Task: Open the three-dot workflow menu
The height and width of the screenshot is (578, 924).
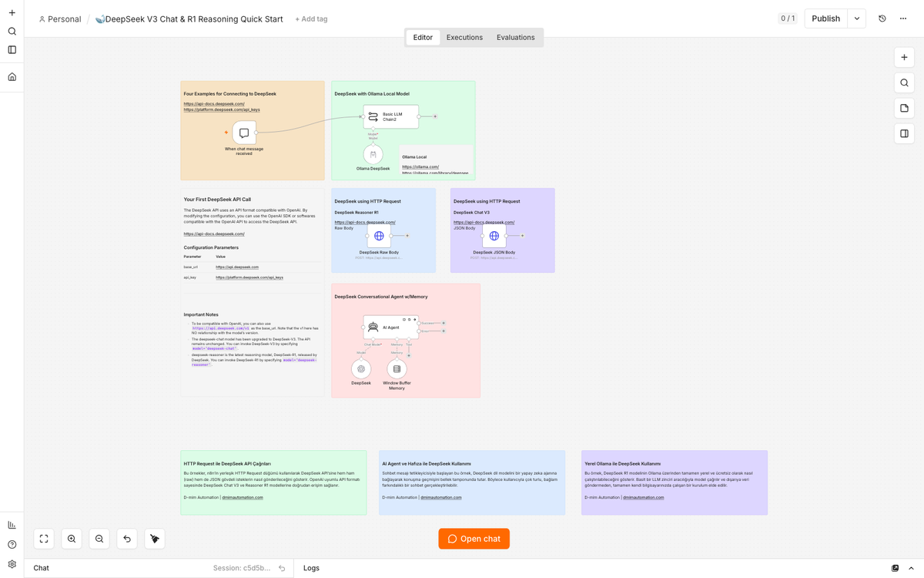Action: coord(903,18)
